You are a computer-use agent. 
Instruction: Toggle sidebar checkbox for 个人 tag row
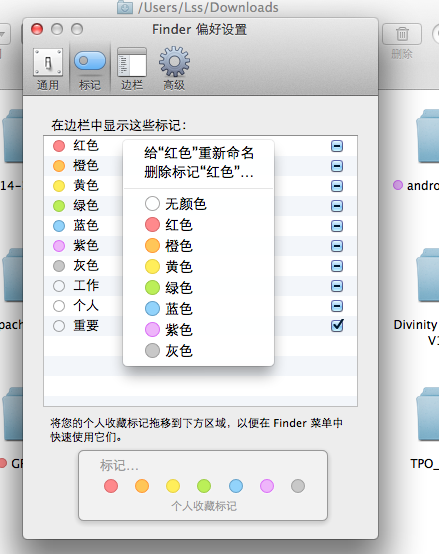[x=337, y=306]
